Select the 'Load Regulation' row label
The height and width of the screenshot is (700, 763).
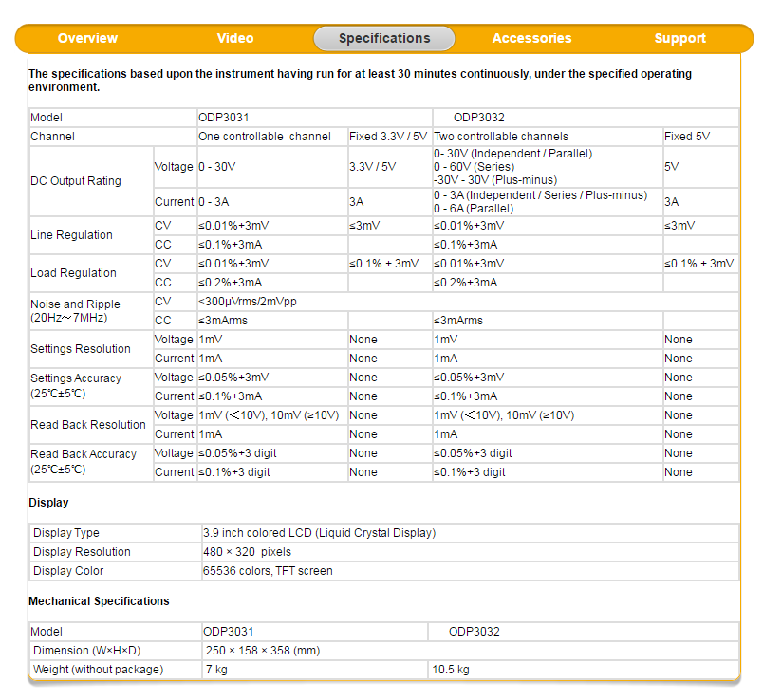pos(73,273)
